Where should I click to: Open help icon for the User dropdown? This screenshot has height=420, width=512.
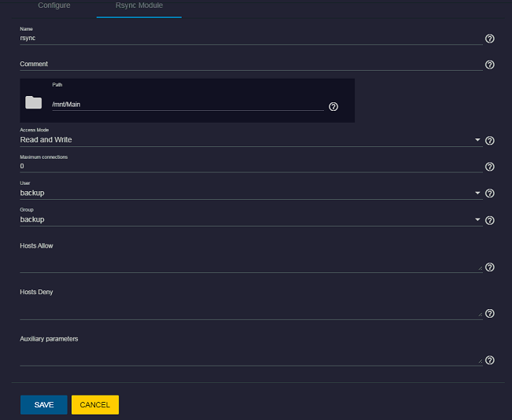489,193
